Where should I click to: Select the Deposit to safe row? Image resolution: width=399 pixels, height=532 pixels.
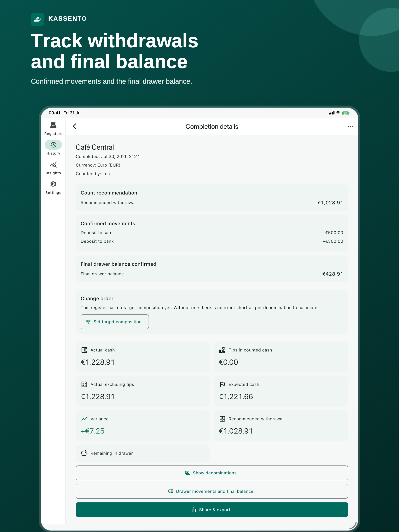pos(212,233)
